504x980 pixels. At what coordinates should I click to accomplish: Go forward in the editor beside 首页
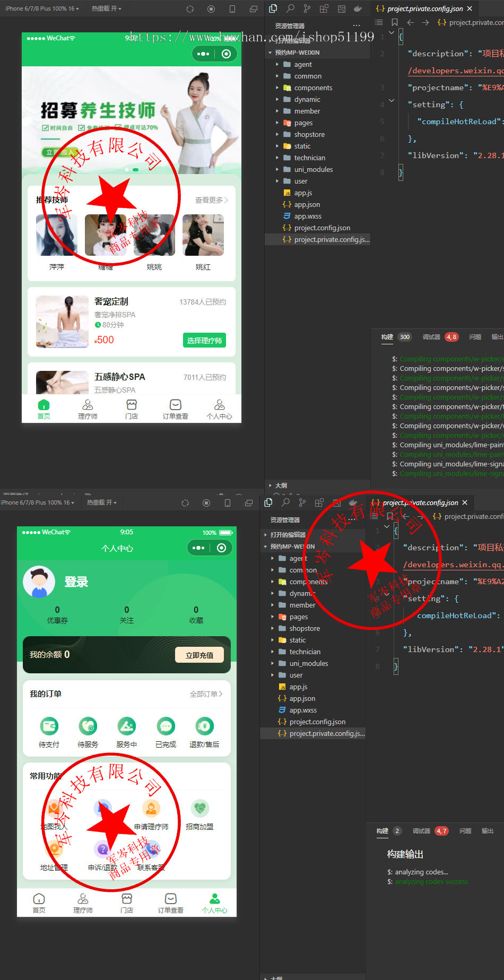click(x=425, y=22)
